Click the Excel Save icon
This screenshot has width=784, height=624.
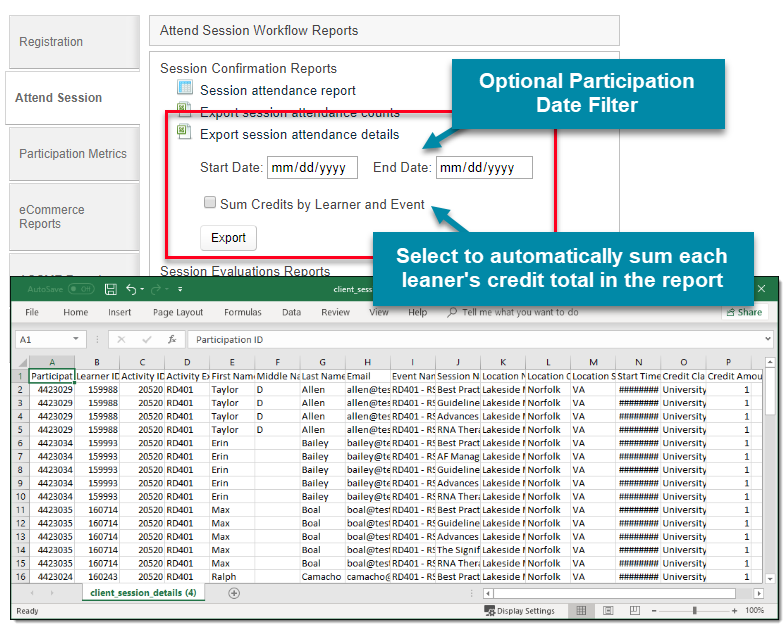[110, 289]
